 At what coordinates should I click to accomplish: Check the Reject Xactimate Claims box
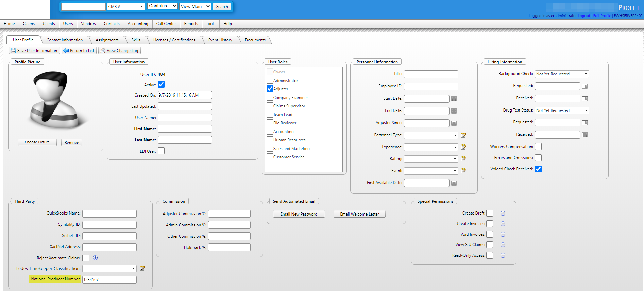pos(86,258)
